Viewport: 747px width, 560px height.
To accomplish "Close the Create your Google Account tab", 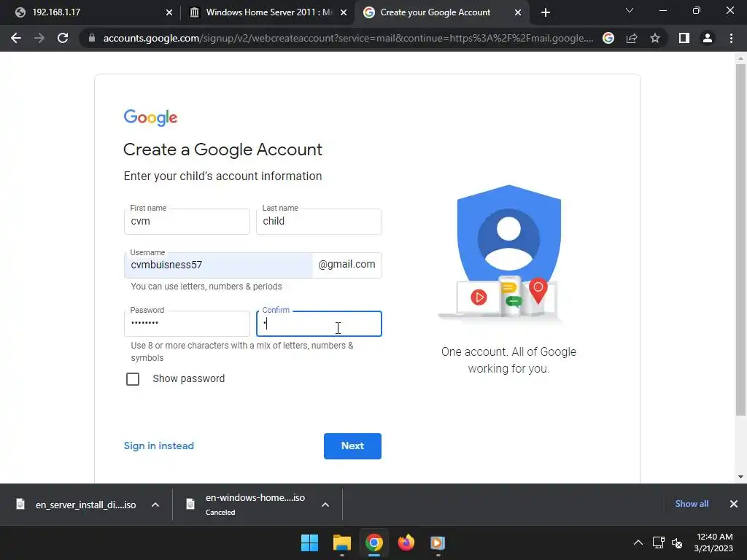I will [518, 12].
